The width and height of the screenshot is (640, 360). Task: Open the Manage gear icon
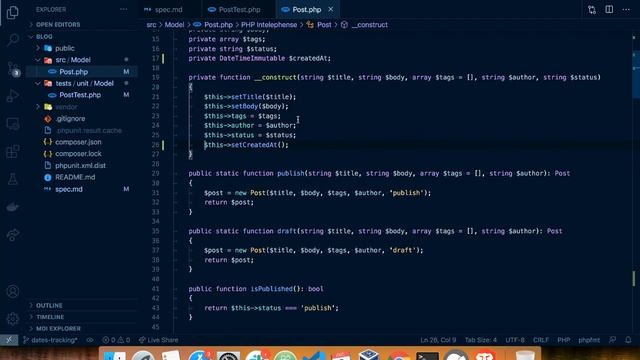[x=13, y=318]
